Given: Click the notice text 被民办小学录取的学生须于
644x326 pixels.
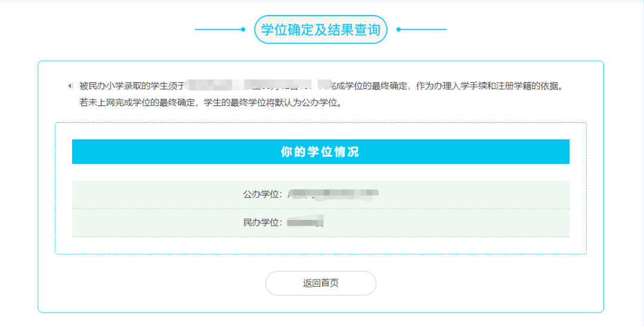Looking at the screenshot, I should point(131,86).
